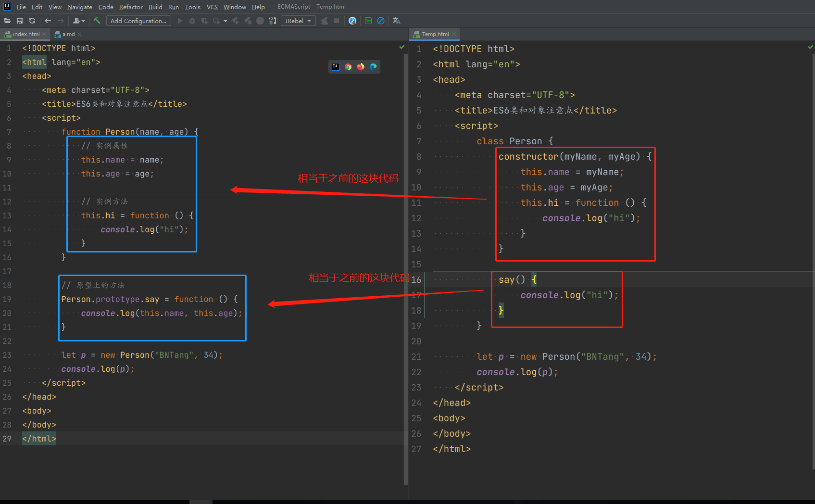Open the Code menu
This screenshot has height=504, width=815.
point(106,7)
